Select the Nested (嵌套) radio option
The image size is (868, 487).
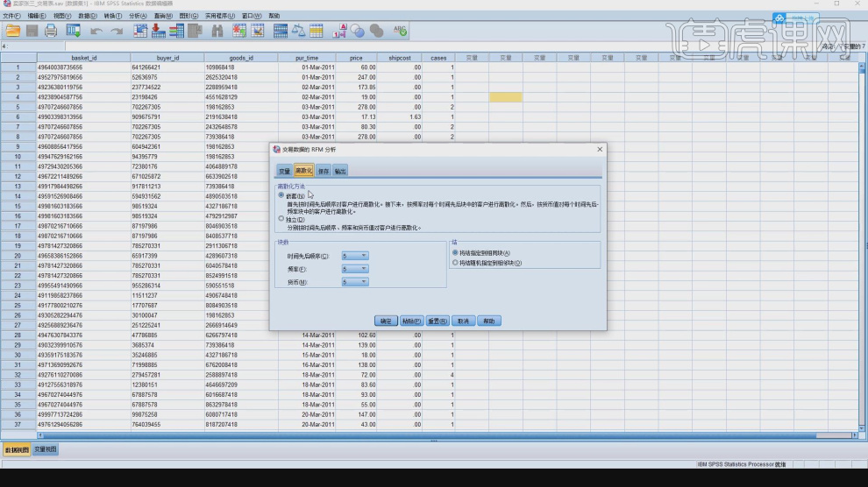[x=281, y=195]
